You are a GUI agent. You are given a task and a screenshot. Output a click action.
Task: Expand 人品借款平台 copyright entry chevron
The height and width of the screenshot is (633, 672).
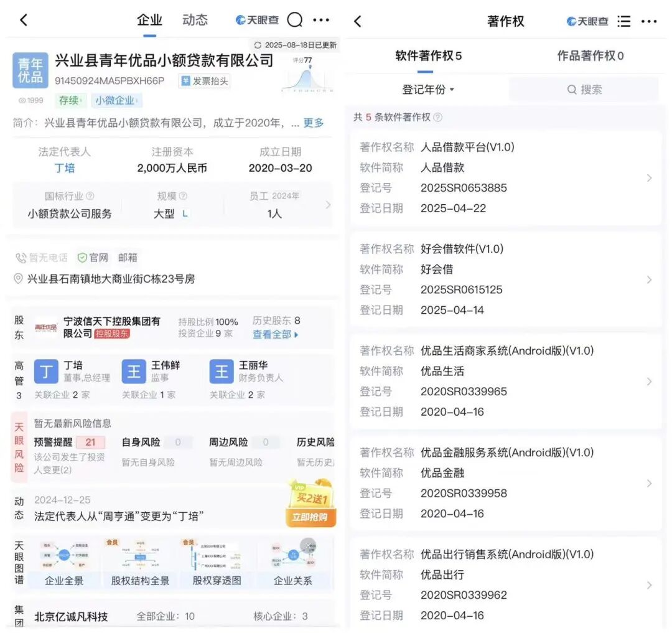[649, 178]
